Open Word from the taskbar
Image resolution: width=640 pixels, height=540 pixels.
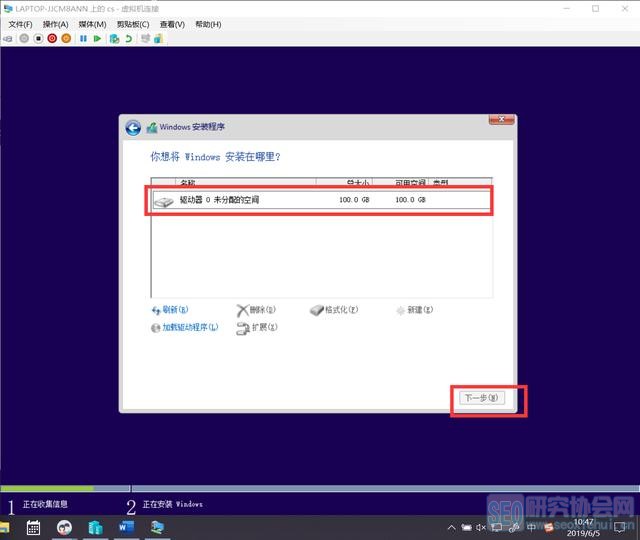pos(126,528)
